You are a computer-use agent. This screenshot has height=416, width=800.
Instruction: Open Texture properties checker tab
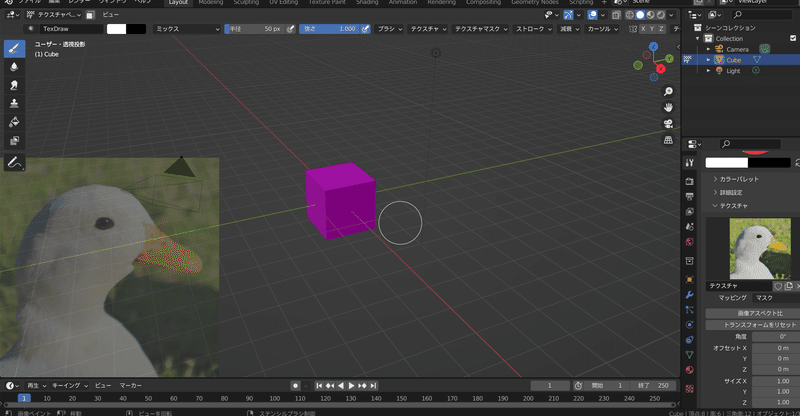pyautogui.click(x=690, y=389)
